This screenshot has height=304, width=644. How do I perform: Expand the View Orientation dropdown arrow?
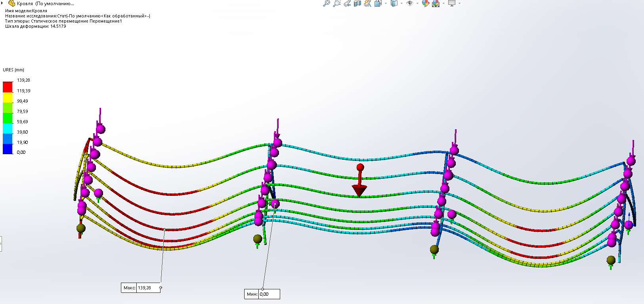[x=386, y=4]
